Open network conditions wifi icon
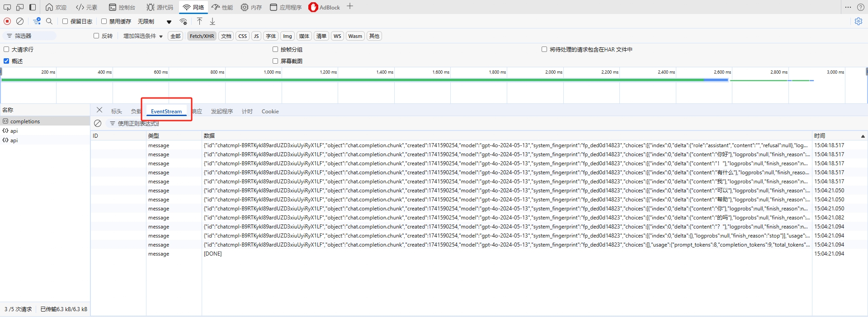 pos(184,21)
